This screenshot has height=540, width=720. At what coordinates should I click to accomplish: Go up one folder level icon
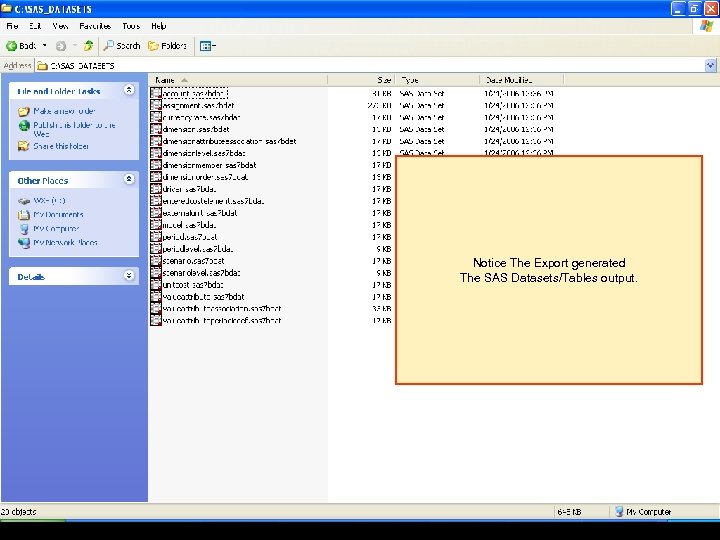tap(88, 45)
